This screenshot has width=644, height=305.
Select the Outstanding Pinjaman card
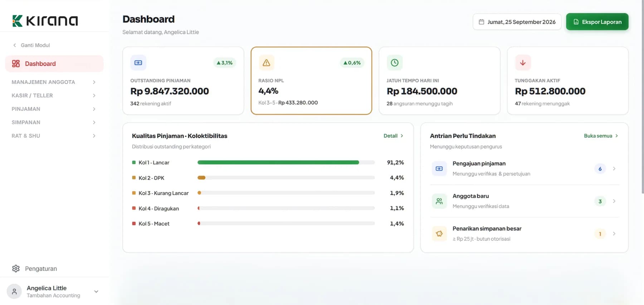(183, 80)
